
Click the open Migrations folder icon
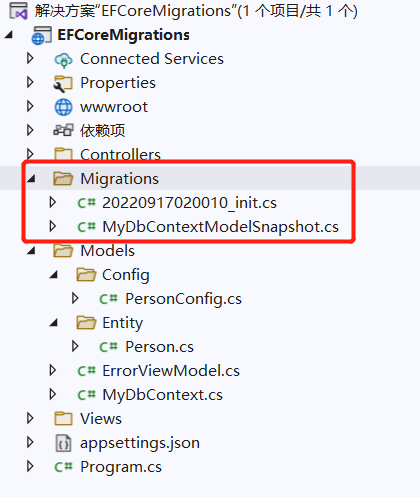63,179
